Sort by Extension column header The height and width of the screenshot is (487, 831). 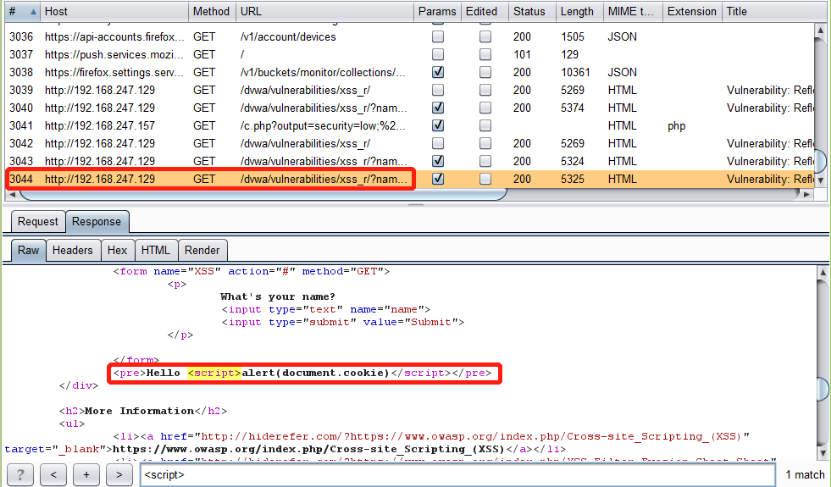pyautogui.click(x=692, y=12)
